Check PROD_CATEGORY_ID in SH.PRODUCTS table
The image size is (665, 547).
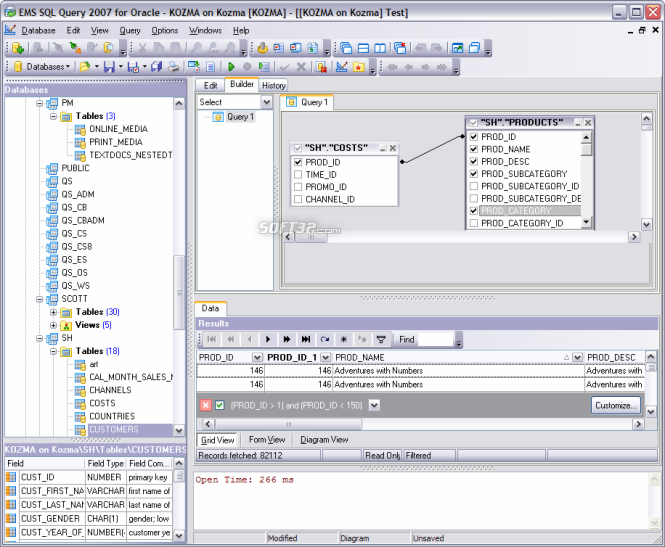(474, 223)
